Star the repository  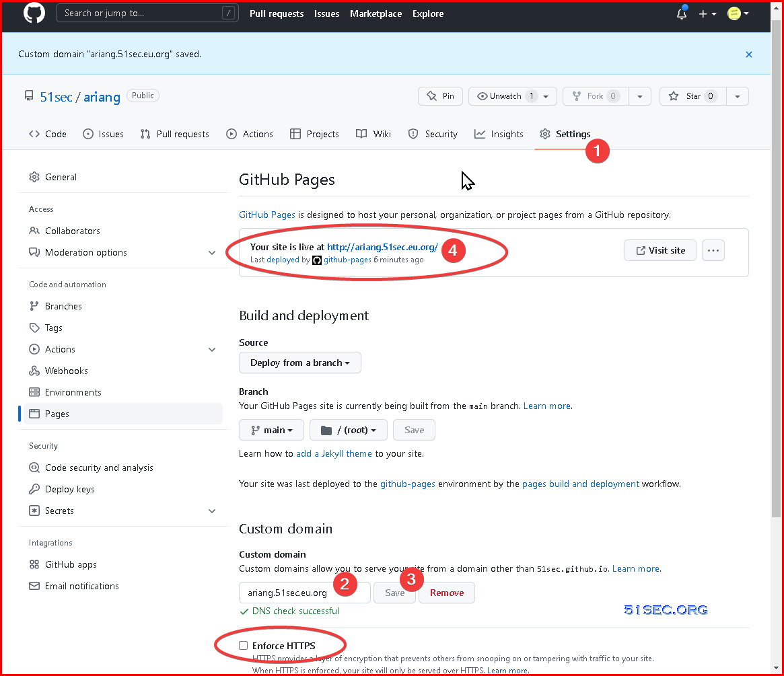click(x=694, y=96)
